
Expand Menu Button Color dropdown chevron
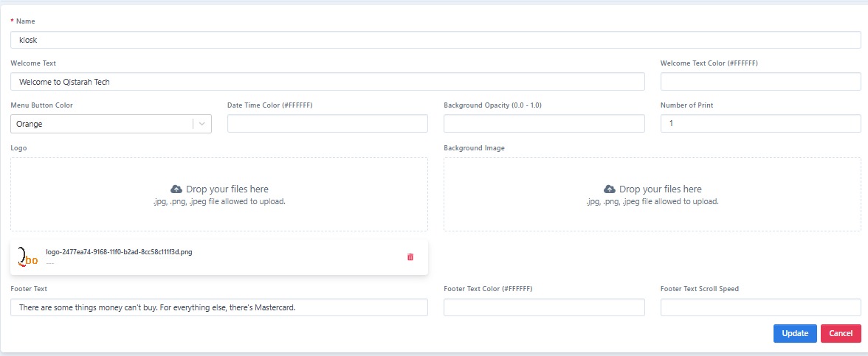[x=201, y=124]
